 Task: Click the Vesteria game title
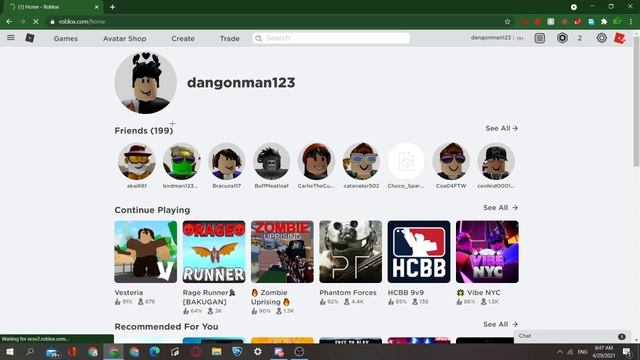[129, 293]
